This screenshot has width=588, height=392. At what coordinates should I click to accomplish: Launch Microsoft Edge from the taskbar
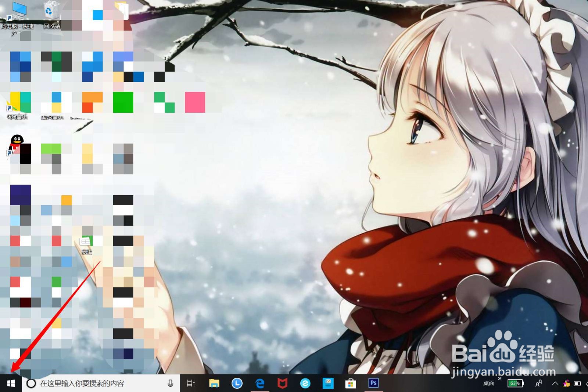click(x=260, y=384)
